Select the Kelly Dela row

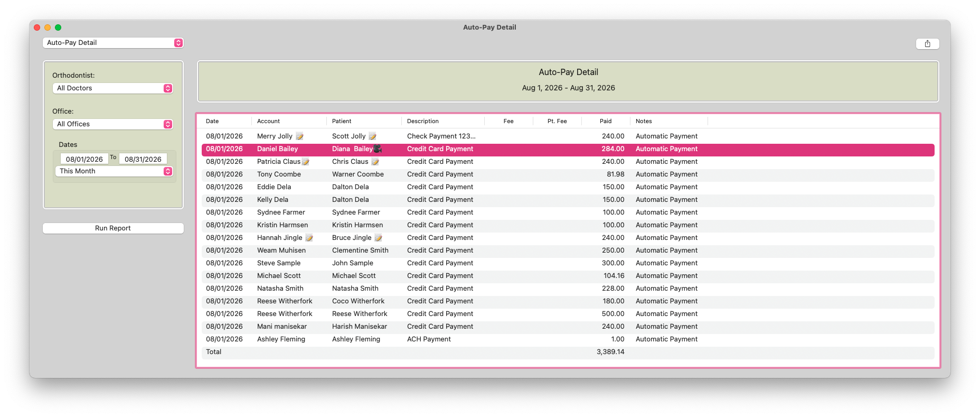[568, 200]
